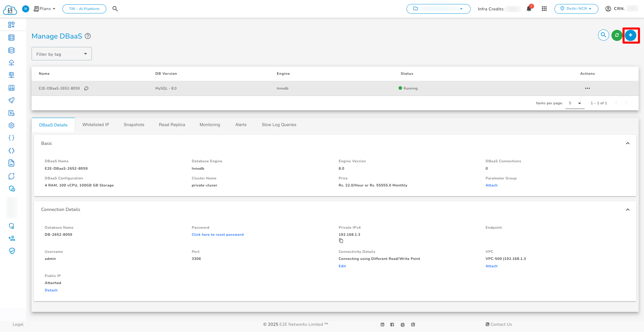Click the search icon beside the refresh button

603,35
